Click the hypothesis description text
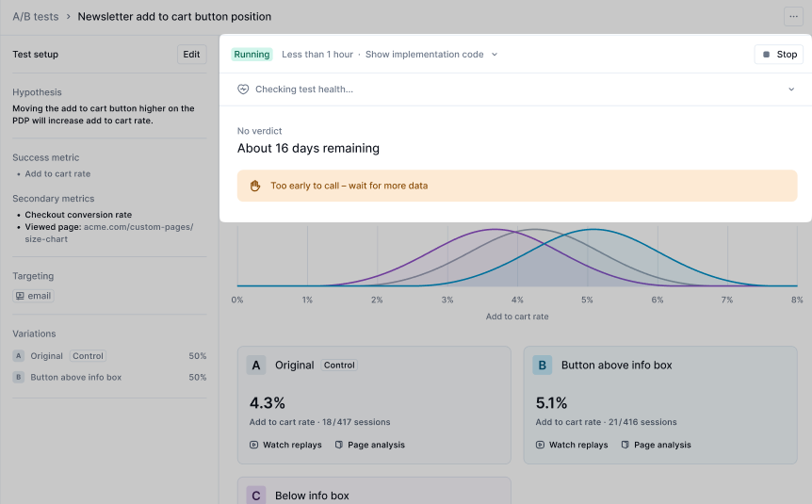 pos(104,115)
